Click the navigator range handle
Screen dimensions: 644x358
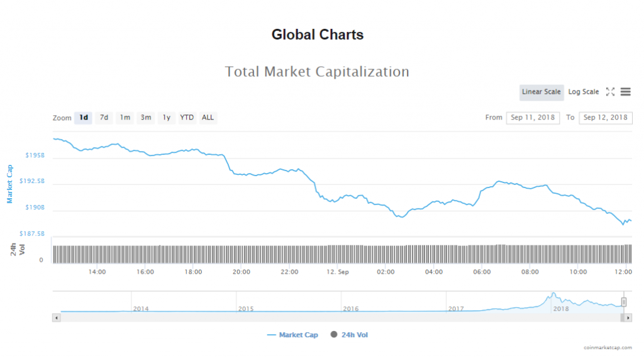click(x=624, y=301)
